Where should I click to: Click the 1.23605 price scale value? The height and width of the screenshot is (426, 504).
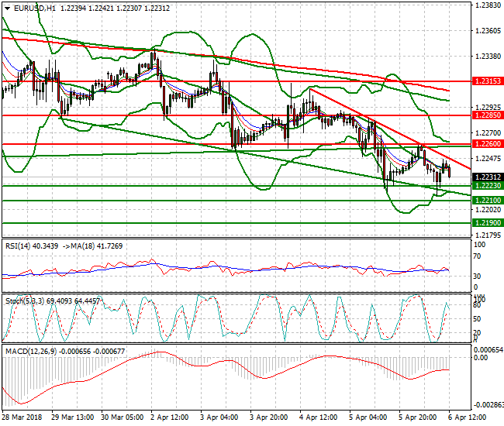point(488,31)
